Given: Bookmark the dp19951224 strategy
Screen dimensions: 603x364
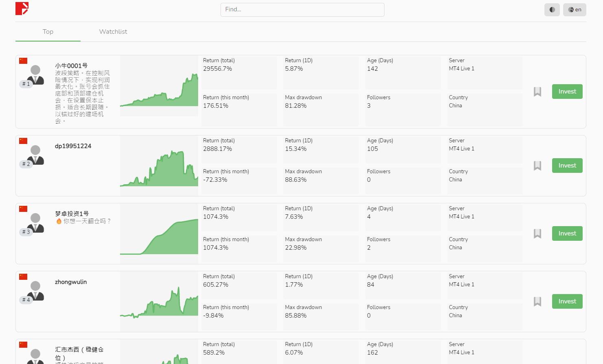Looking at the screenshot, I should 537,166.
